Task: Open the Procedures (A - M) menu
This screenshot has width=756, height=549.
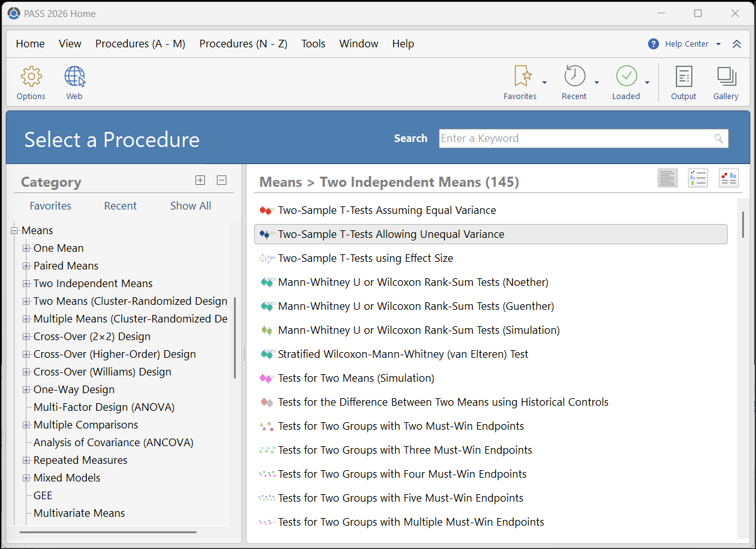Action: click(x=140, y=44)
